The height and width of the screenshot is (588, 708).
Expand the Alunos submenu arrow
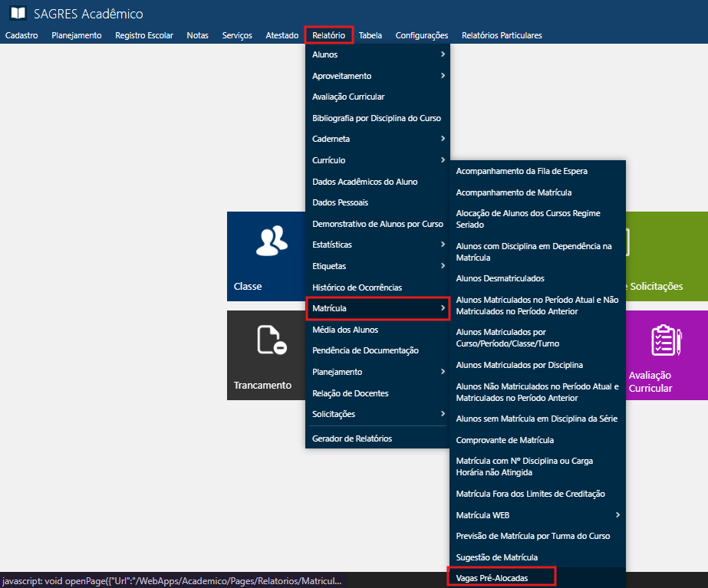click(443, 54)
